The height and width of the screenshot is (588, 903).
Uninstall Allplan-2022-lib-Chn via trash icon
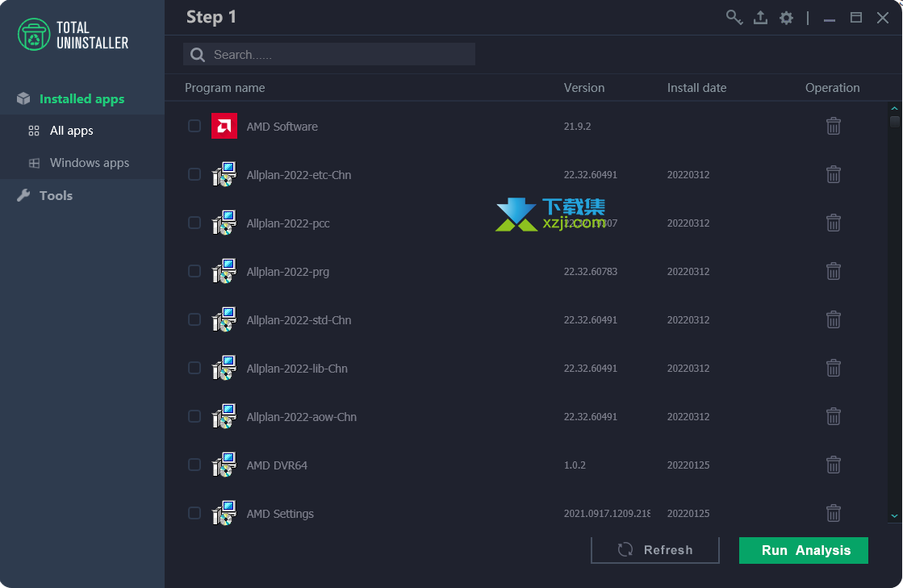click(834, 368)
